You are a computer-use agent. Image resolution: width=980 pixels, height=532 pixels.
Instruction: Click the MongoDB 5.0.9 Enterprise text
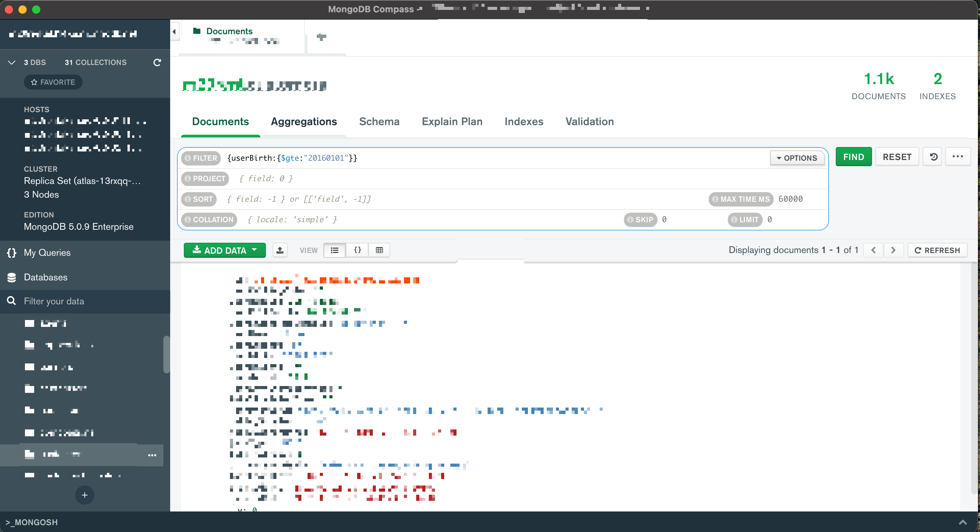coord(79,227)
